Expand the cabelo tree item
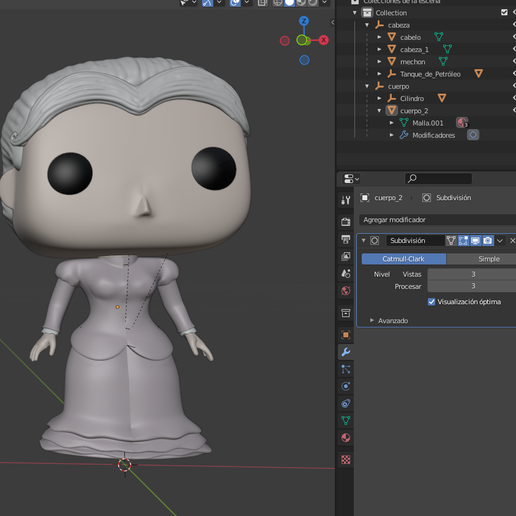Screen dimensions: 516x516 379,37
